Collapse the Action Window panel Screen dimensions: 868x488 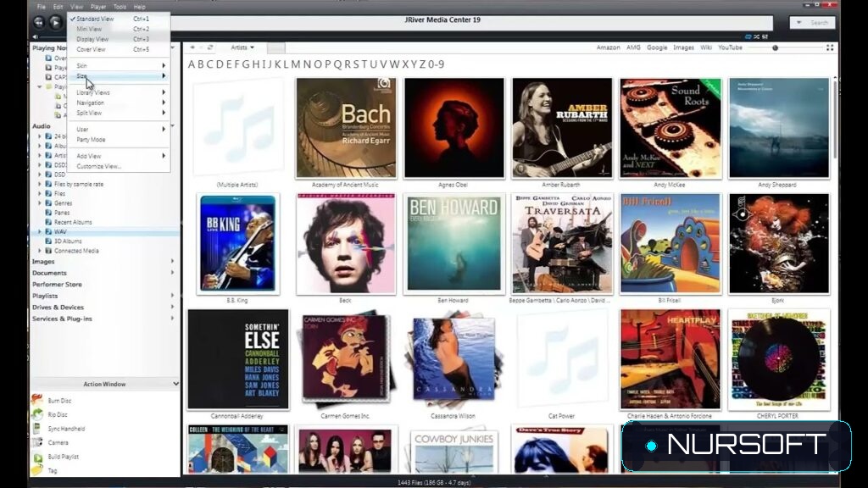point(175,384)
